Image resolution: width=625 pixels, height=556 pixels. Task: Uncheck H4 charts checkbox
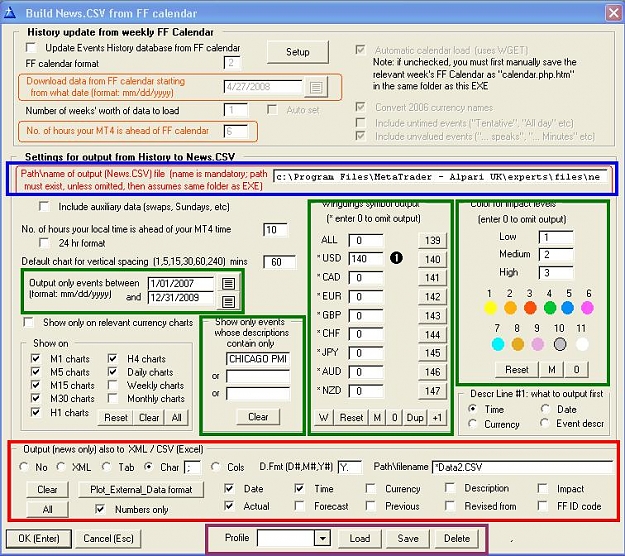pyautogui.click(x=113, y=358)
